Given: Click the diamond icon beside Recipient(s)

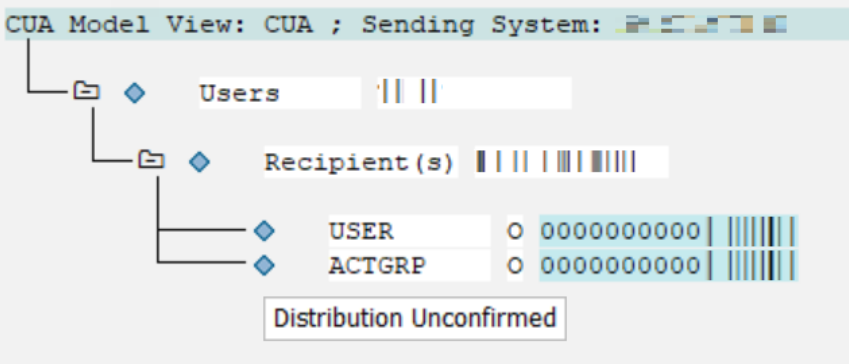Looking at the screenshot, I should [x=199, y=162].
